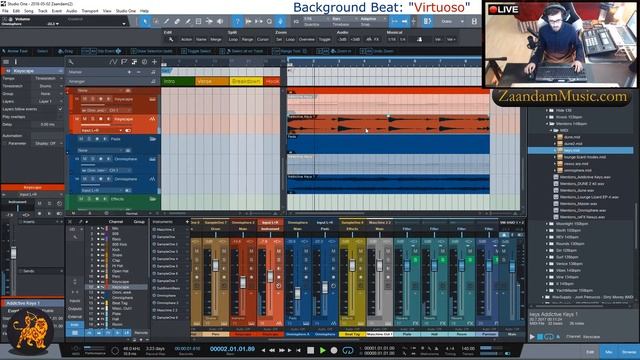
Task: Select the Listen speaker tool icon
Action: coord(220,21)
